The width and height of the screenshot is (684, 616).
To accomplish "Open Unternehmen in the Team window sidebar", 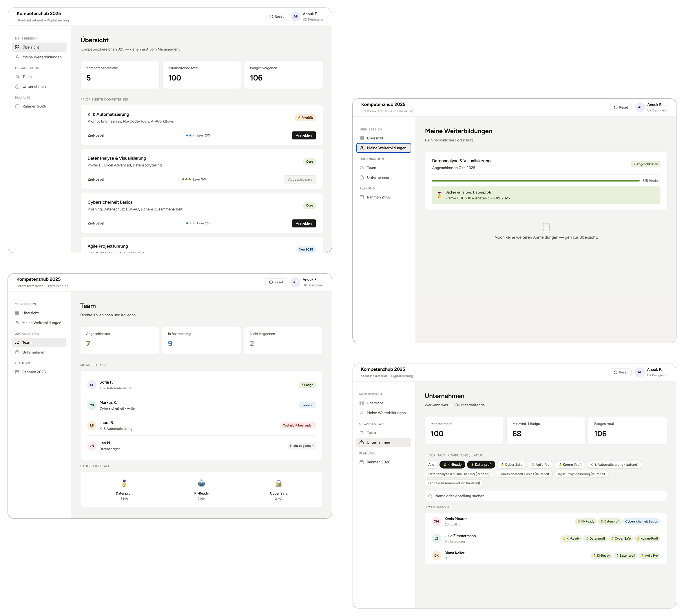I will click(39, 352).
